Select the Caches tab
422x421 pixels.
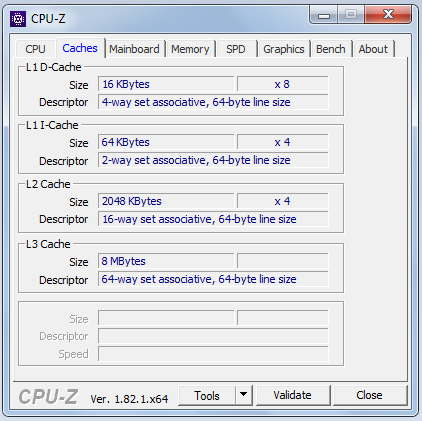tap(80, 48)
